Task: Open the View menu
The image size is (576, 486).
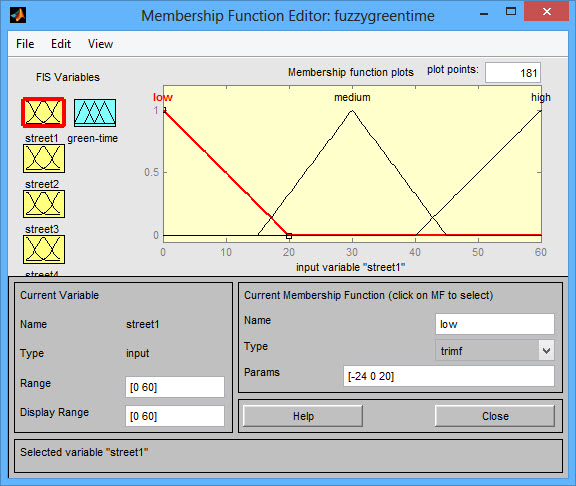Action: tap(100, 44)
